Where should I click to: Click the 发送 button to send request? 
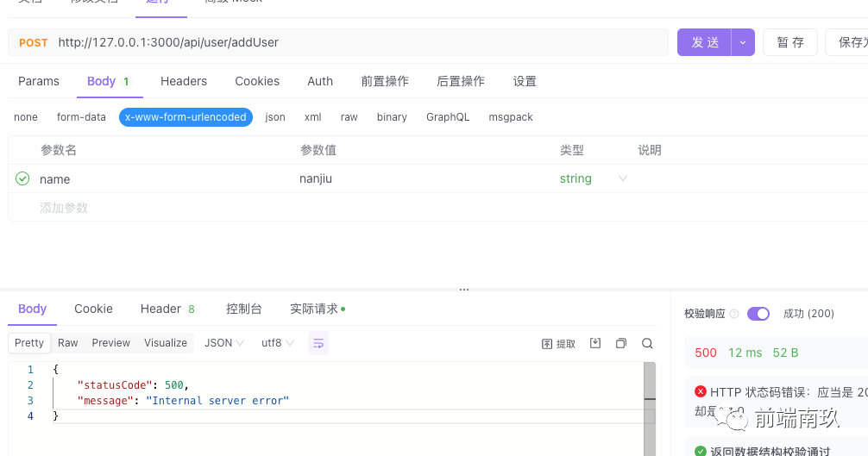[704, 42]
